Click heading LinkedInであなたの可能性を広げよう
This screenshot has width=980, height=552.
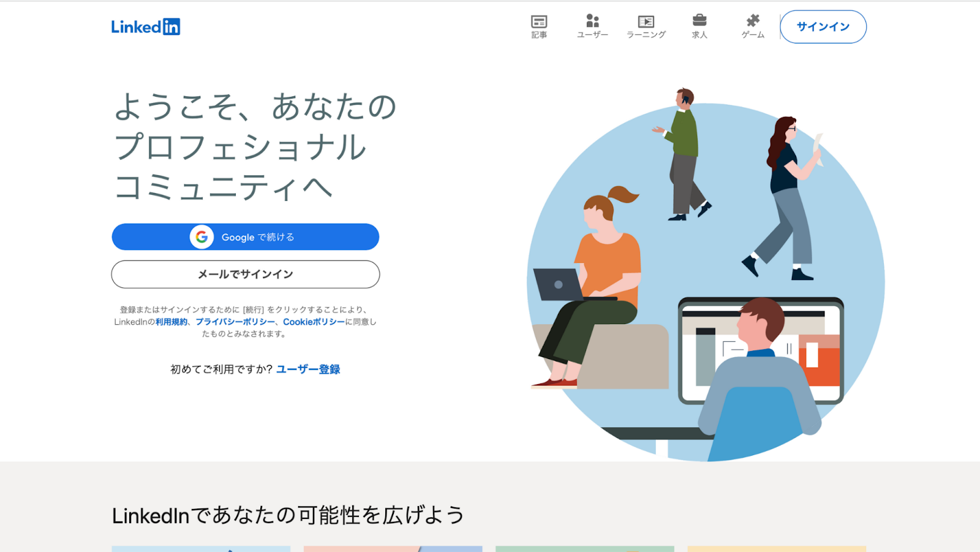(x=288, y=515)
